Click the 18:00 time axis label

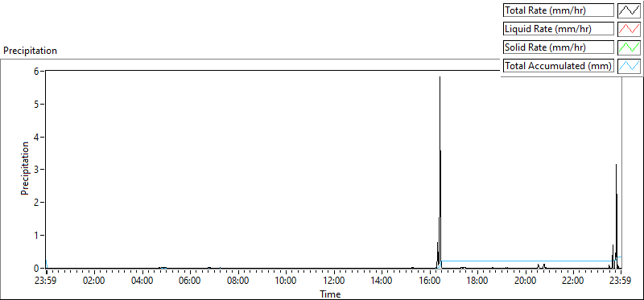478,282
